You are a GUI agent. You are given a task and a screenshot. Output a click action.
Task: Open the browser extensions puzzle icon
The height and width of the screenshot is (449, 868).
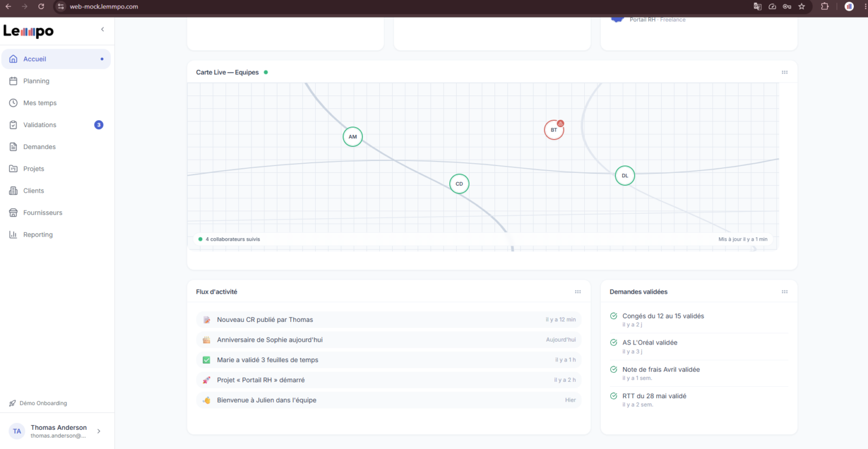point(824,6)
